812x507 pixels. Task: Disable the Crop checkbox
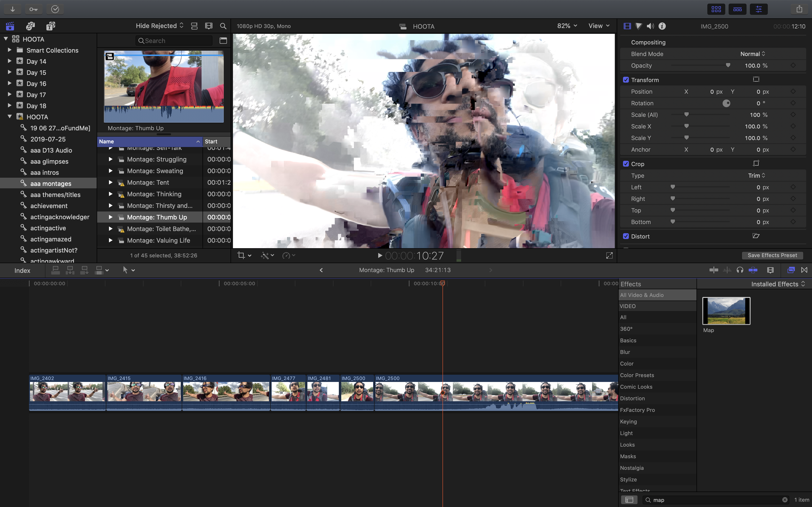(626, 164)
